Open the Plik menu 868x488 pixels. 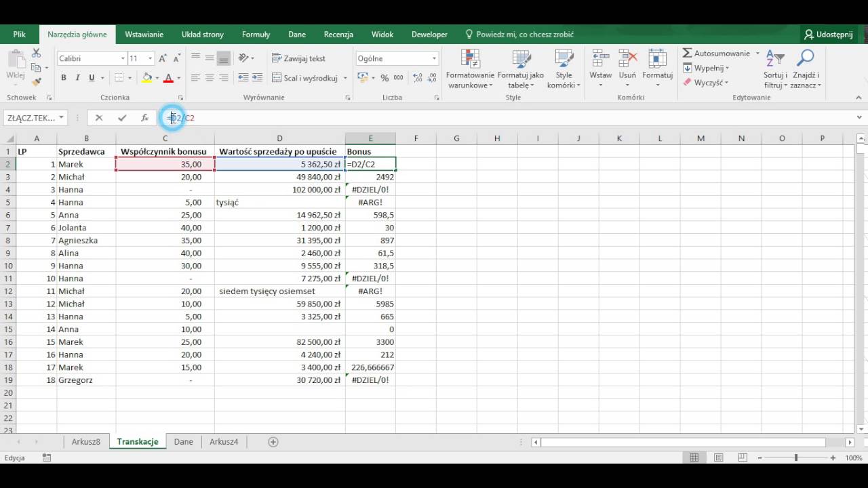click(19, 35)
